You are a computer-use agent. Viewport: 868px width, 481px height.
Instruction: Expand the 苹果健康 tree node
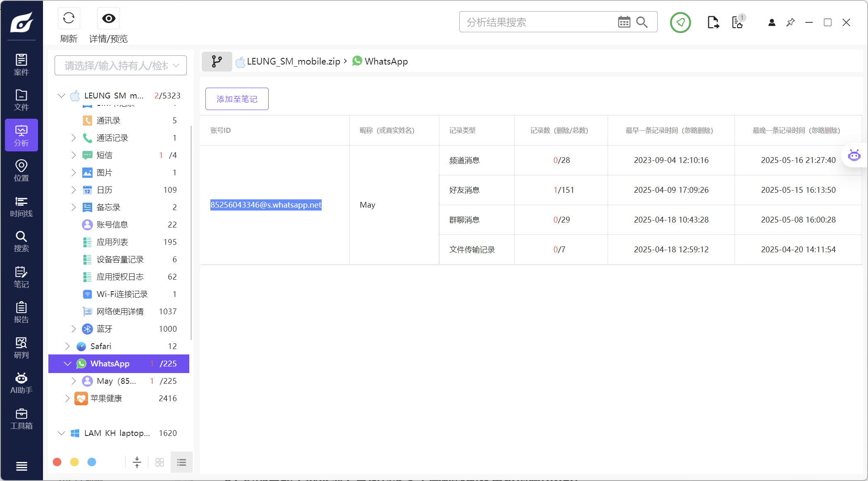(67, 398)
